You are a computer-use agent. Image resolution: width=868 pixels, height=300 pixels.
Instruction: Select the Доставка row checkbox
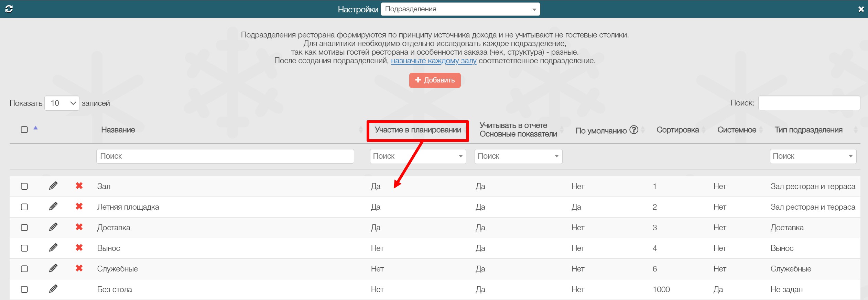tap(24, 227)
